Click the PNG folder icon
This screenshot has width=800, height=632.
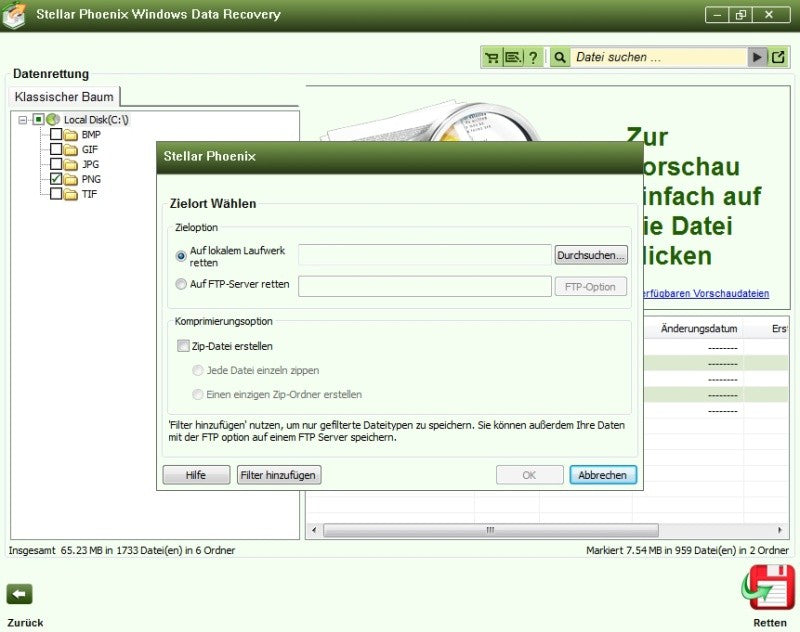tap(71, 180)
